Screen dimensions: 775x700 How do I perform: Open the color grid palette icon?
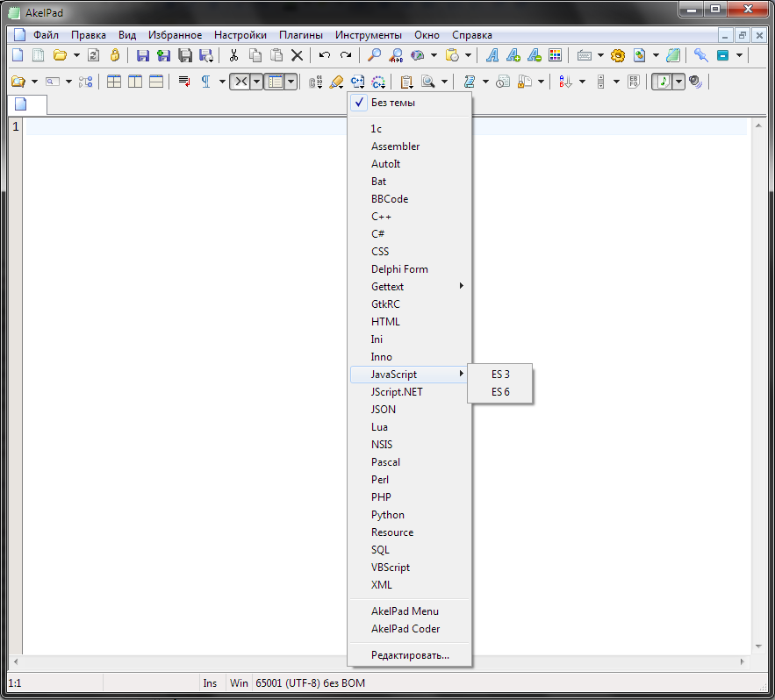click(555, 55)
